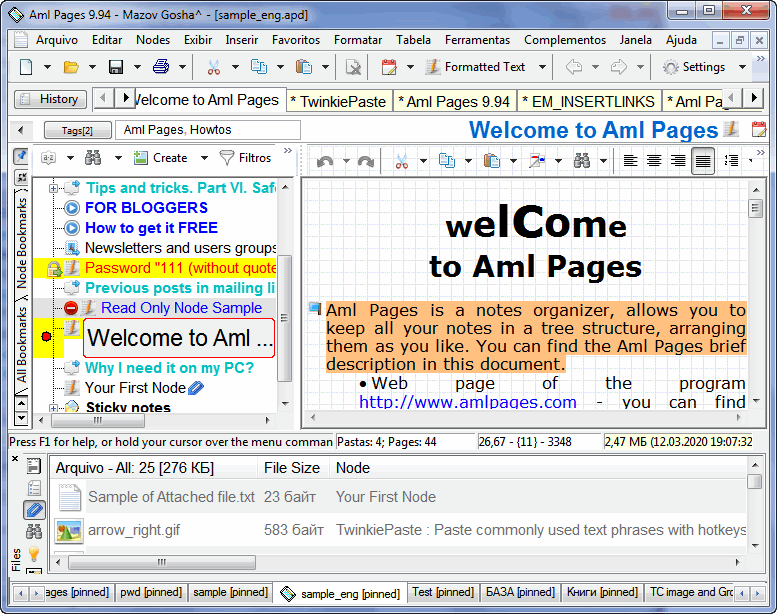Click the Forward navigation arrow icon
Image resolution: width=777 pixels, height=614 pixels.
coord(618,66)
